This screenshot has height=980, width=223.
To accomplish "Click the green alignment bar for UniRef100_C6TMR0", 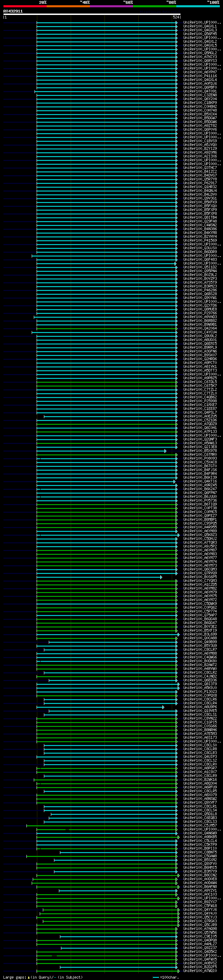I will (x=107, y=455).
